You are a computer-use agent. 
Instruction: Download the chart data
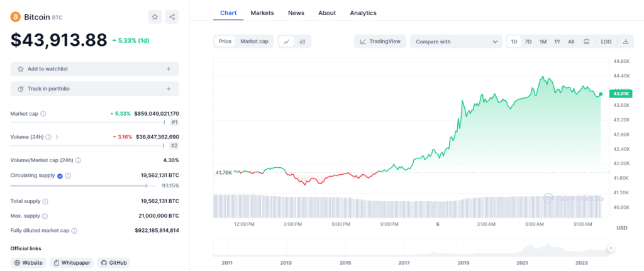coord(626,41)
